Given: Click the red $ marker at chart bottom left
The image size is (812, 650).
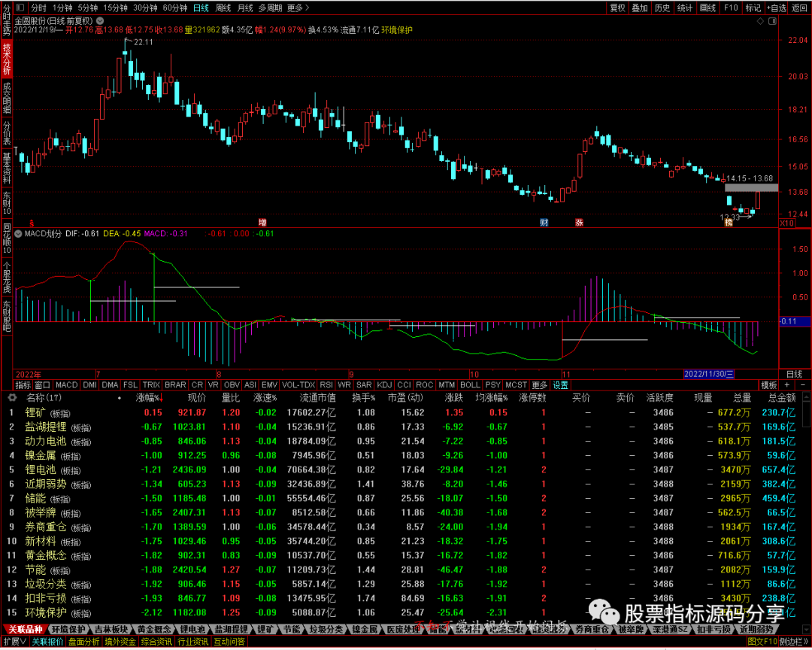Looking at the screenshot, I should coord(32,223).
